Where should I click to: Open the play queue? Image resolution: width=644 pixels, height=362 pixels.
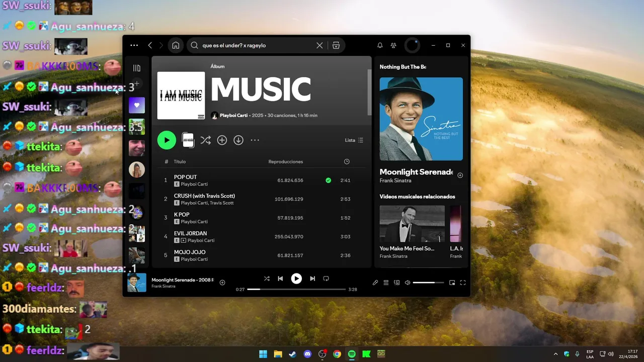click(386, 283)
